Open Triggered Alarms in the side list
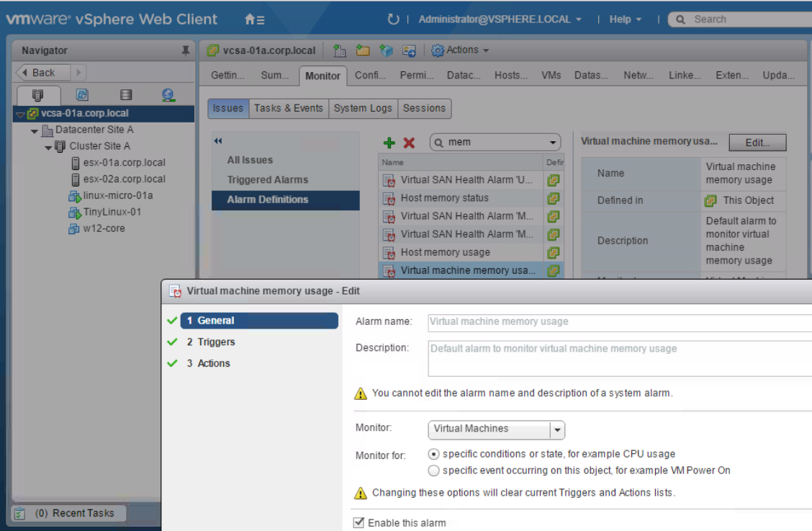 pyautogui.click(x=267, y=180)
